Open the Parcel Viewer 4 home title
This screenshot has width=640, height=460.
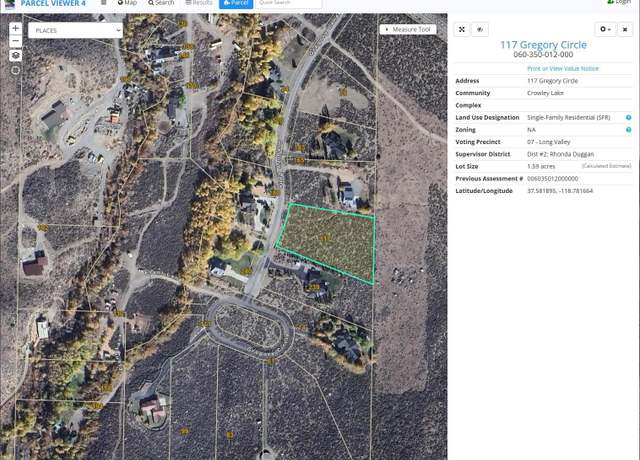[x=53, y=3]
